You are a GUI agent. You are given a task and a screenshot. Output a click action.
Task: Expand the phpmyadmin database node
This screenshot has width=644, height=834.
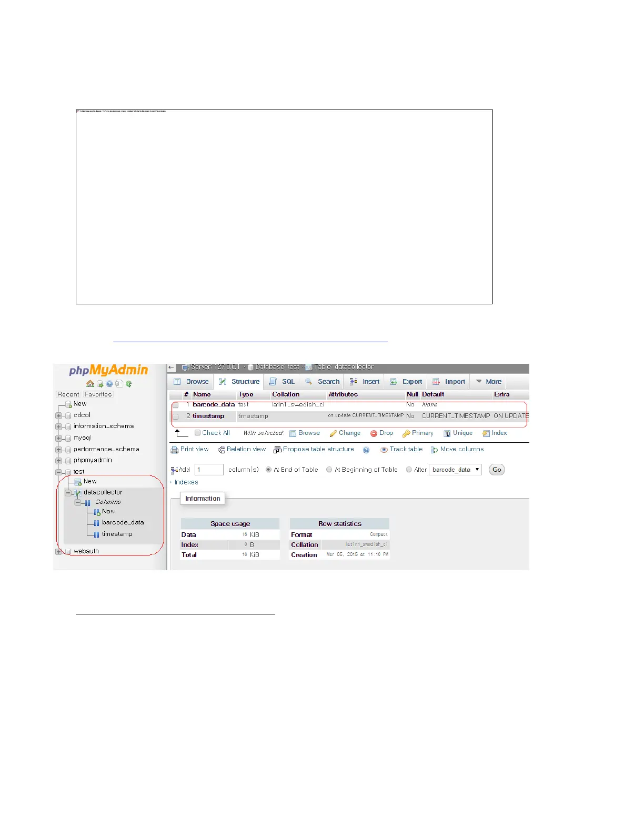tap(58, 461)
